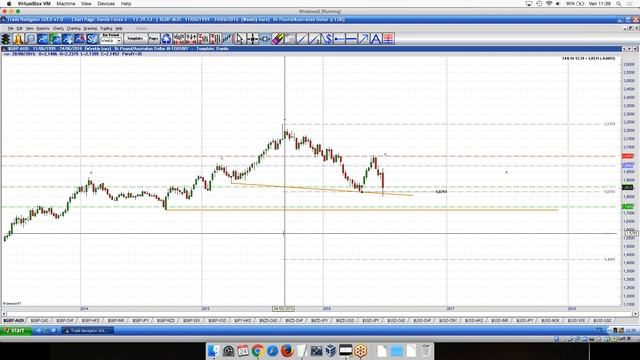Open the View menu in Trade Navigator
This screenshot has width=640, height=360.
point(30,29)
